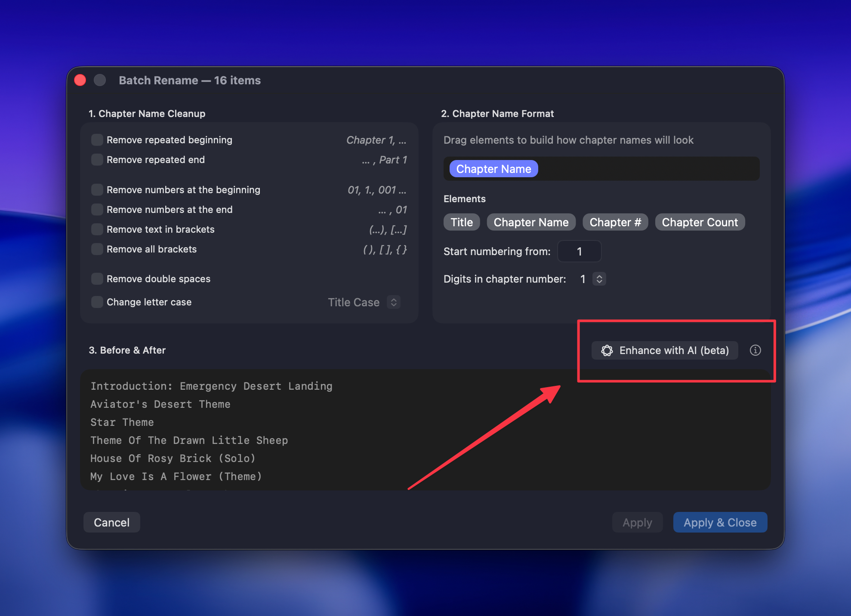851x616 pixels.
Task: Select the blue Chapter Name token in format bar
Action: (493, 169)
